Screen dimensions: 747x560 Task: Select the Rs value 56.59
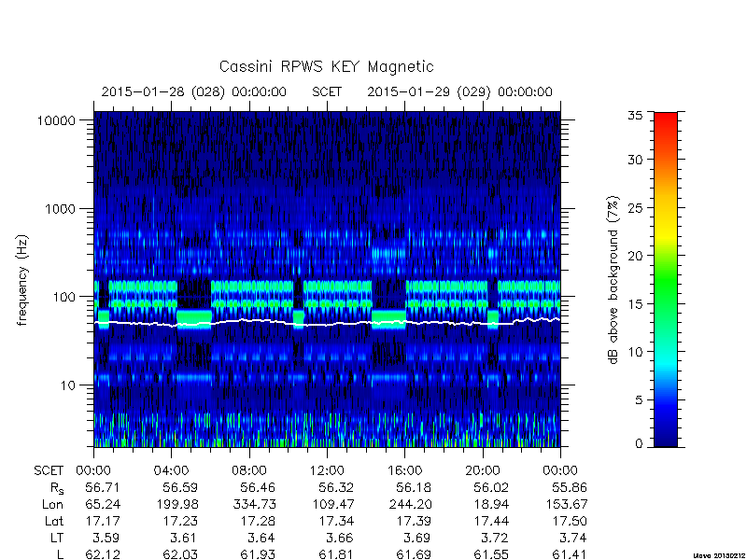click(x=180, y=487)
